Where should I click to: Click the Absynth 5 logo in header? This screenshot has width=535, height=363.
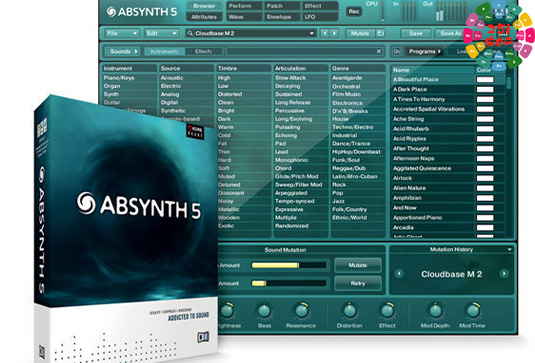142,12
